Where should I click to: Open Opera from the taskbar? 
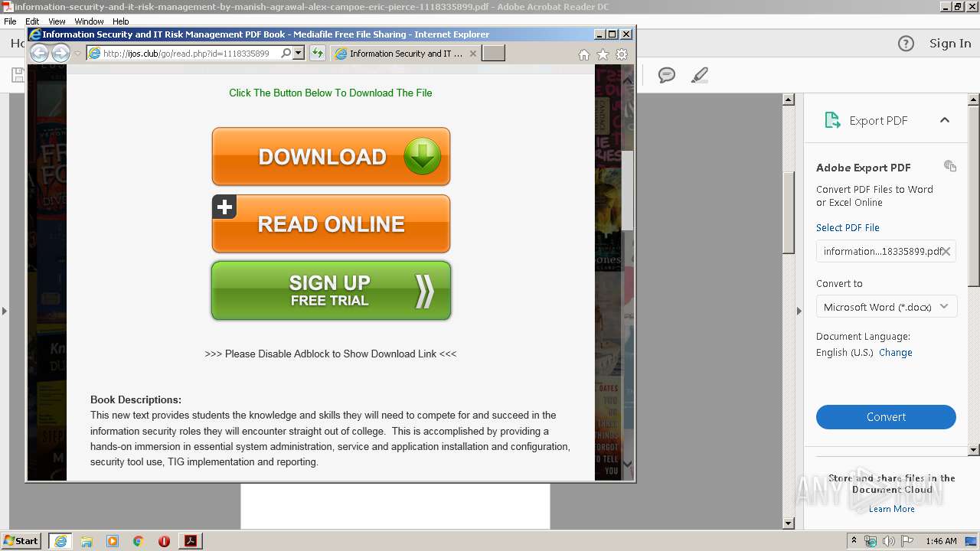[164, 541]
